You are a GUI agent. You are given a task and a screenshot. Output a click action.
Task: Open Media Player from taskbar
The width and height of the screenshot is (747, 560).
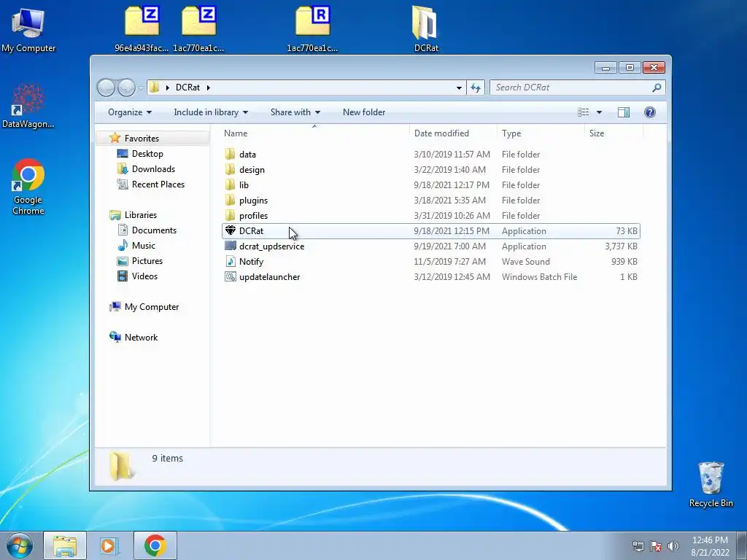click(109, 545)
